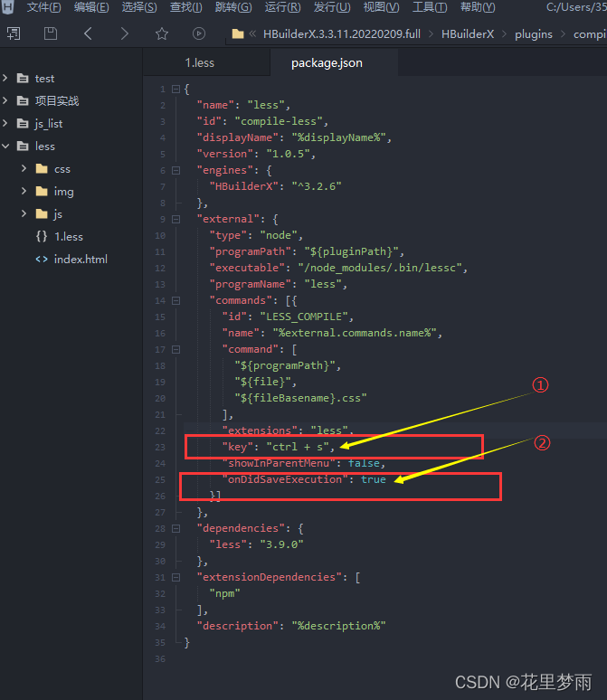This screenshot has height=700, width=607.
Task: Open the 视图(V) menu
Action: tap(381, 7)
